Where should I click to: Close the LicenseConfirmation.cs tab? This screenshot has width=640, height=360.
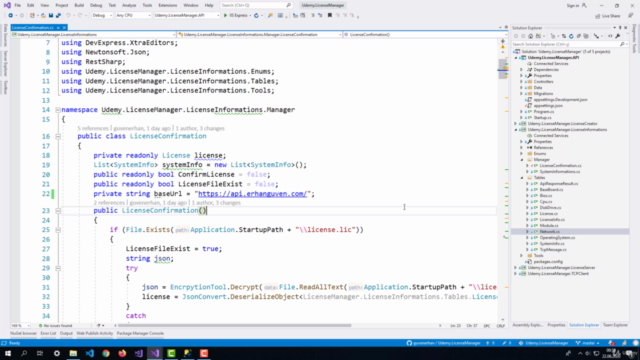tap(64, 28)
